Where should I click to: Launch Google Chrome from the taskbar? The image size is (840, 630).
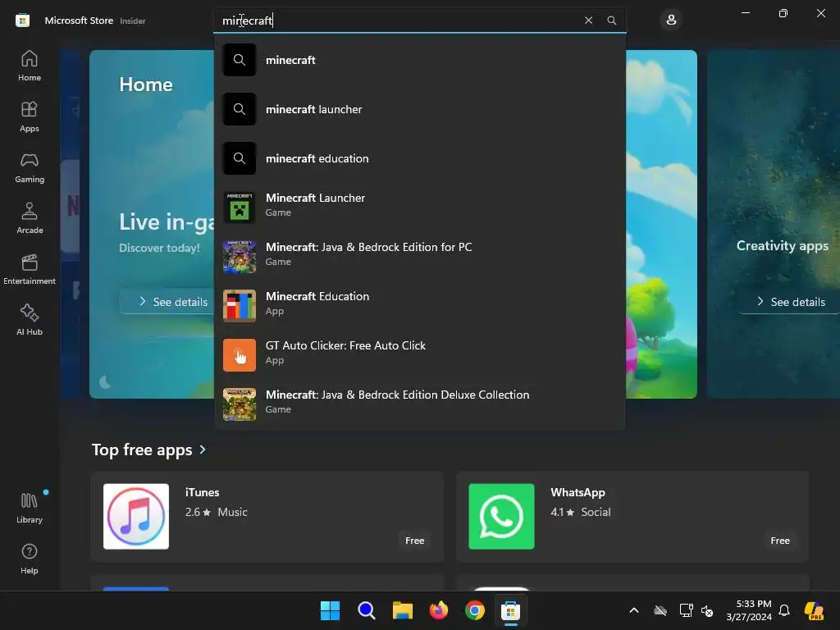[475, 610]
